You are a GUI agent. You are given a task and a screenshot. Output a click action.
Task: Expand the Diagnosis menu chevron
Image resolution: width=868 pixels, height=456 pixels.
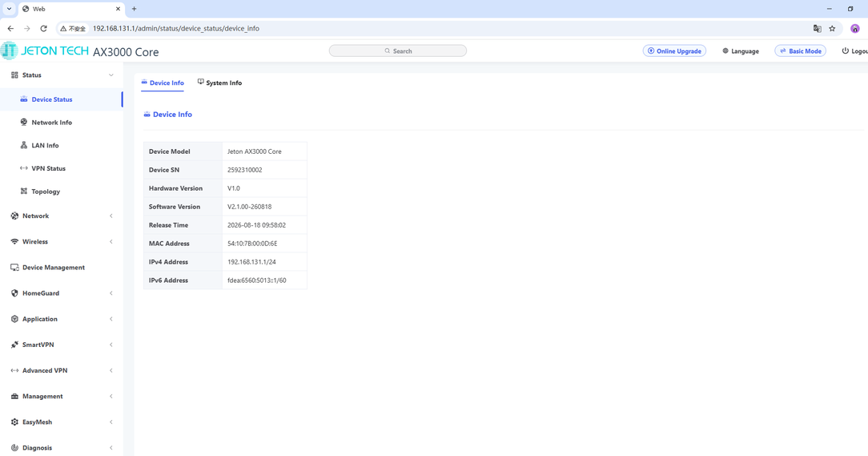click(x=111, y=448)
